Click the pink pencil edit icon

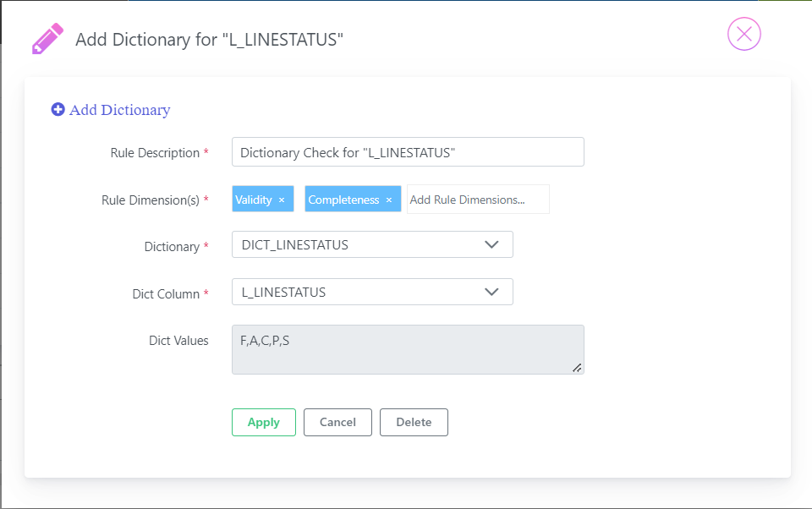(x=47, y=38)
